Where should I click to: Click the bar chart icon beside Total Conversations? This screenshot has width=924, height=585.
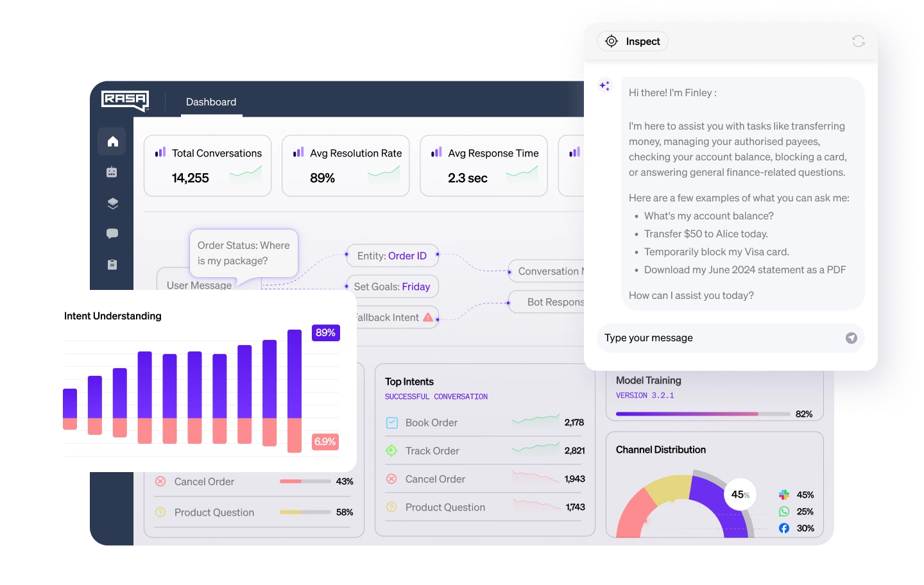point(160,153)
